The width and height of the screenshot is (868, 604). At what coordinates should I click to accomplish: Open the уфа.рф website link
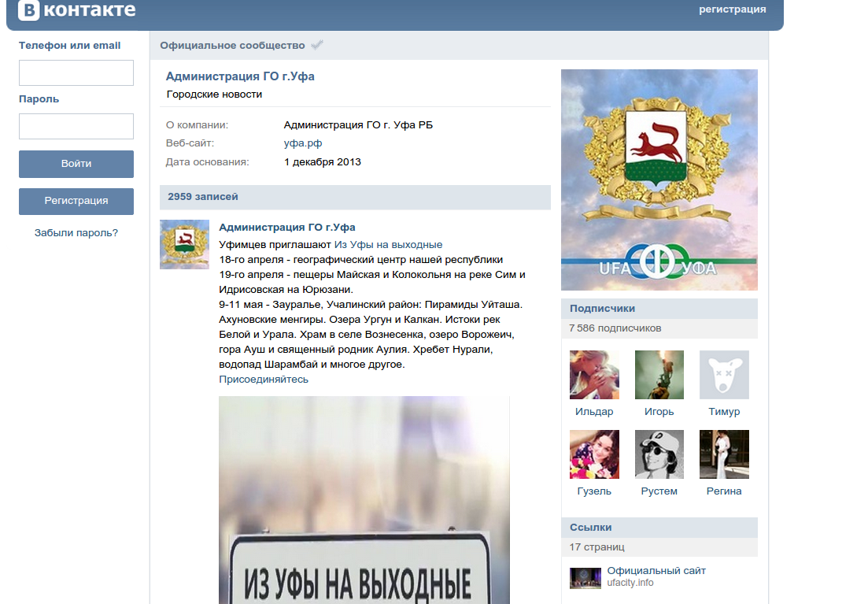pyautogui.click(x=303, y=143)
